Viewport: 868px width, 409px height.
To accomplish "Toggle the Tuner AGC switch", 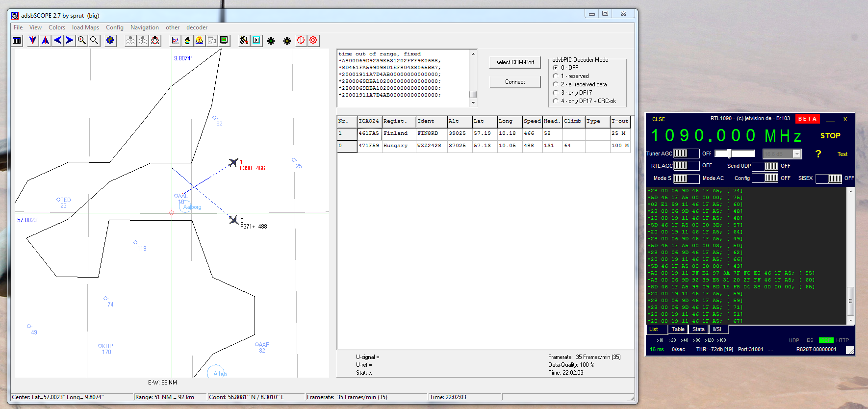I will coord(686,153).
